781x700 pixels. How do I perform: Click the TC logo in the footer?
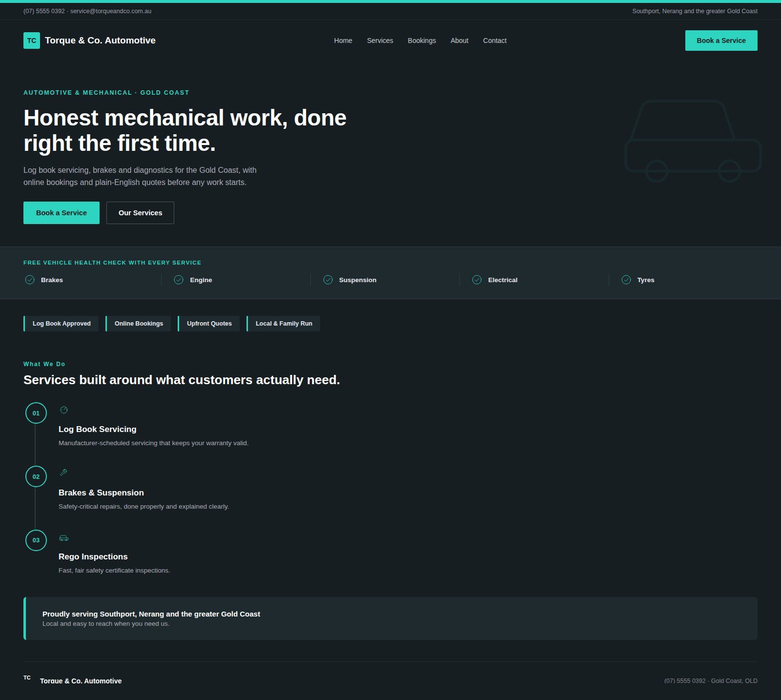27,678
